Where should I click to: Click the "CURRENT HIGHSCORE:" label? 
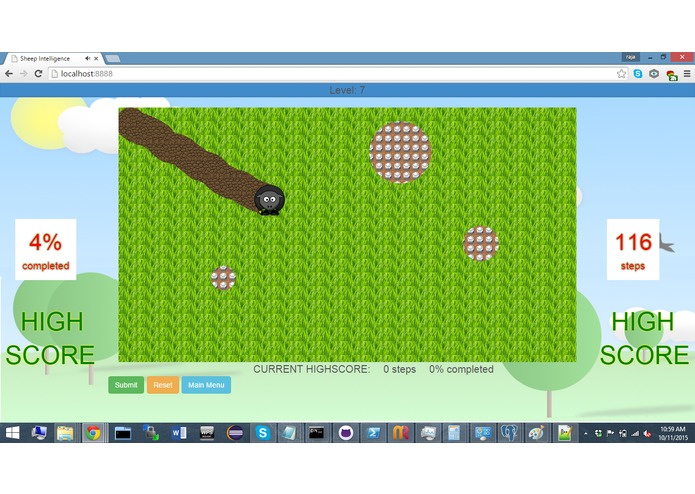[312, 369]
